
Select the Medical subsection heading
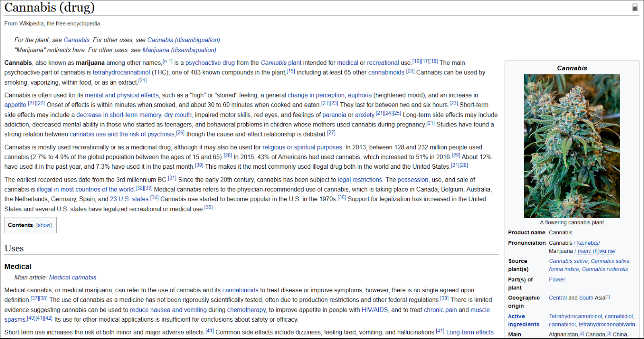[x=18, y=267]
